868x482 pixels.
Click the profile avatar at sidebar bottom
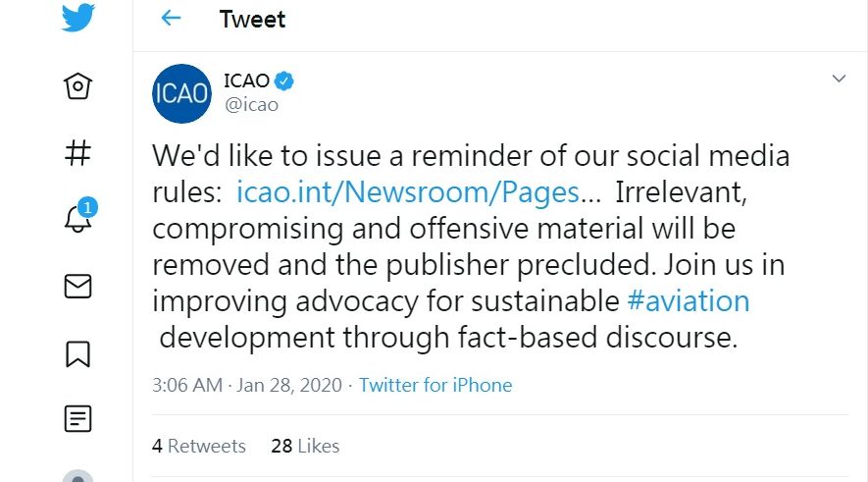pos(77,476)
